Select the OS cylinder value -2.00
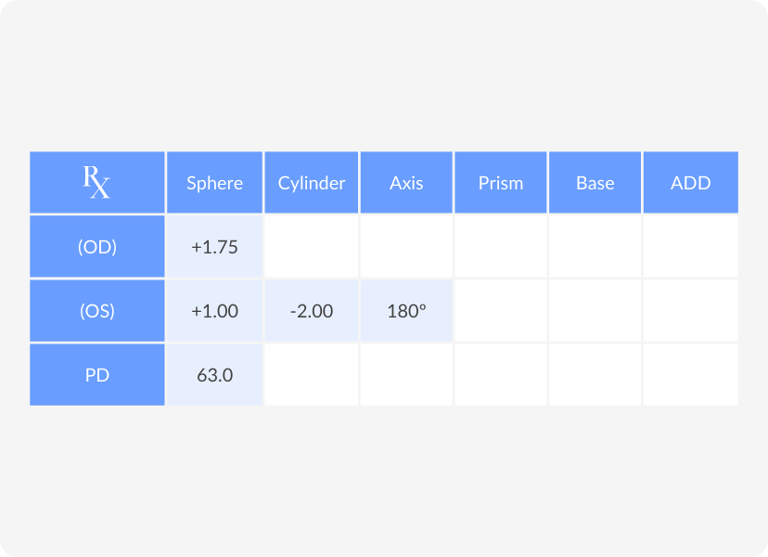768x557 pixels. pos(312,311)
